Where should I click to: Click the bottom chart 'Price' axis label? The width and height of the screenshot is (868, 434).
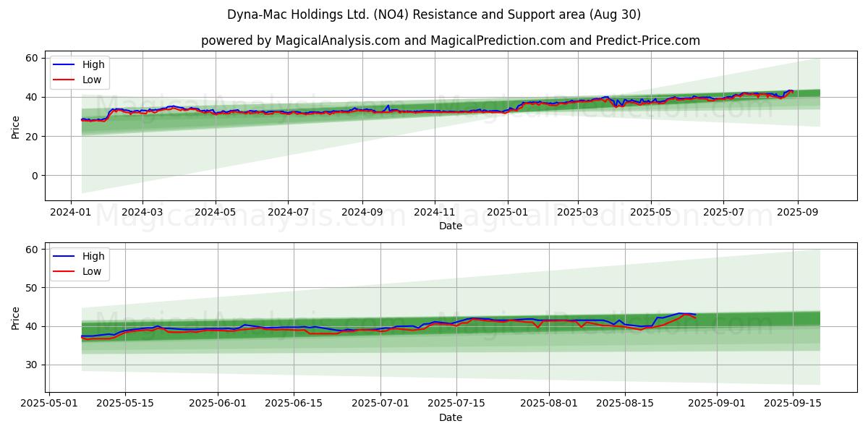pos(15,317)
